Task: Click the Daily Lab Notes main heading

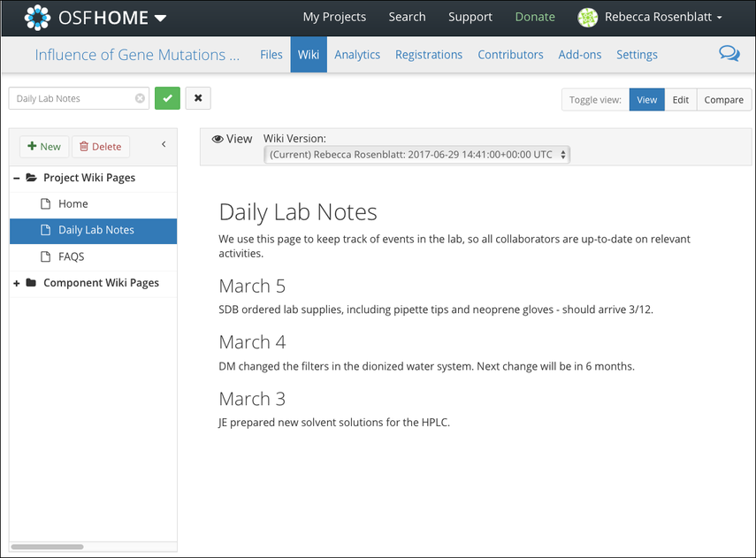Action: pos(297,212)
